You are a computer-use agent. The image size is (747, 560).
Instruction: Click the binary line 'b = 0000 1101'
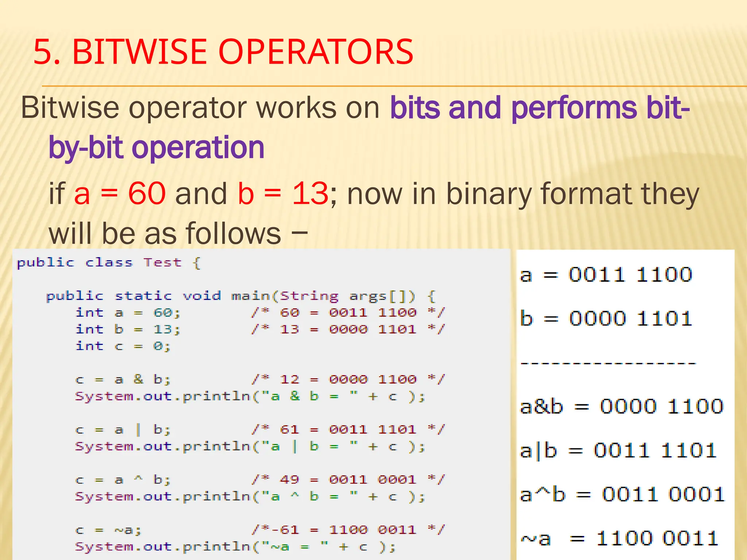click(x=606, y=319)
